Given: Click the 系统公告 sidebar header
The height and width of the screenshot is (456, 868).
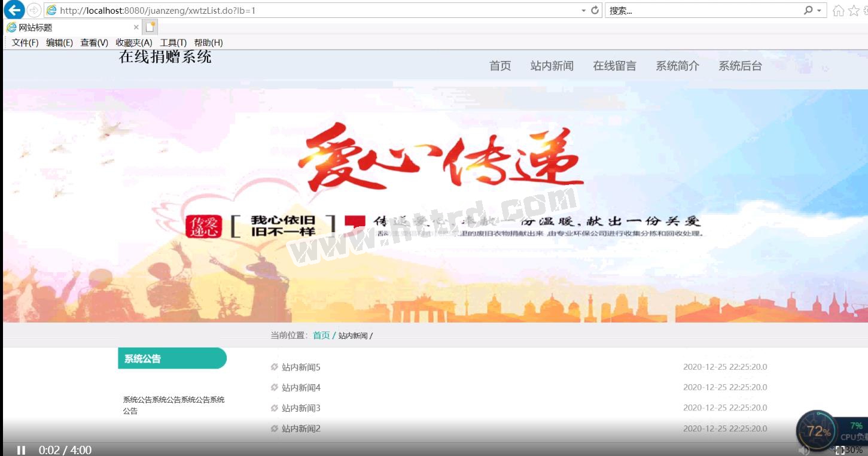Looking at the screenshot, I should (x=172, y=358).
